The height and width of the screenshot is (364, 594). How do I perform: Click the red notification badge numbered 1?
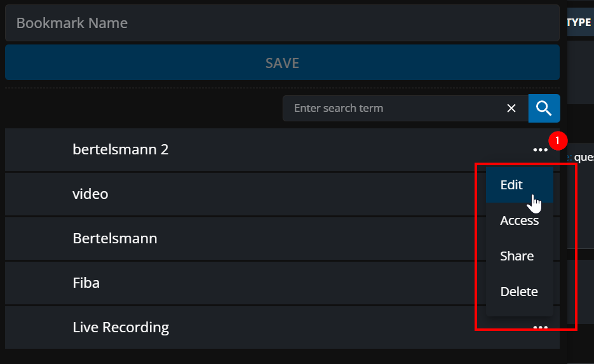tap(557, 140)
